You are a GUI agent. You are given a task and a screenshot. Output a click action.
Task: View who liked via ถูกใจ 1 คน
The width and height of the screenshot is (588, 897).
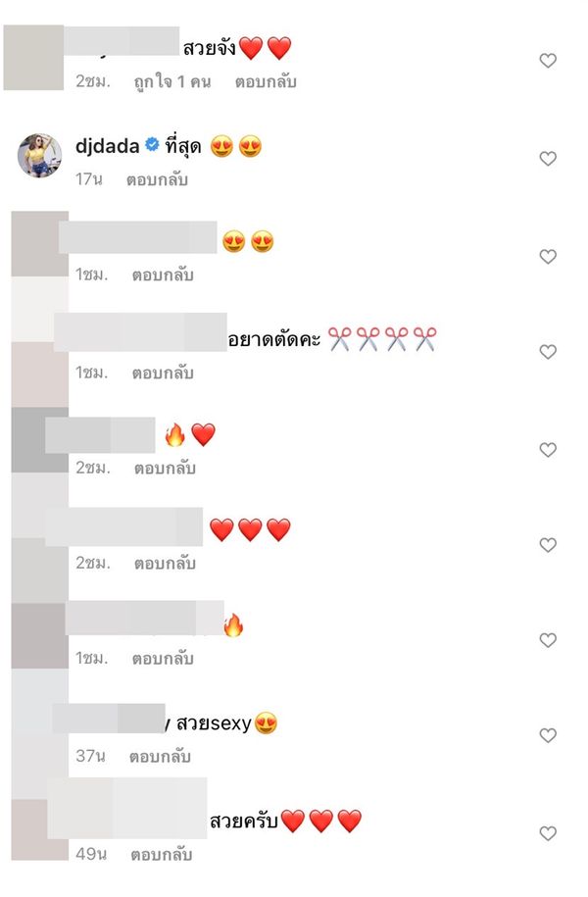pyautogui.click(x=172, y=81)
